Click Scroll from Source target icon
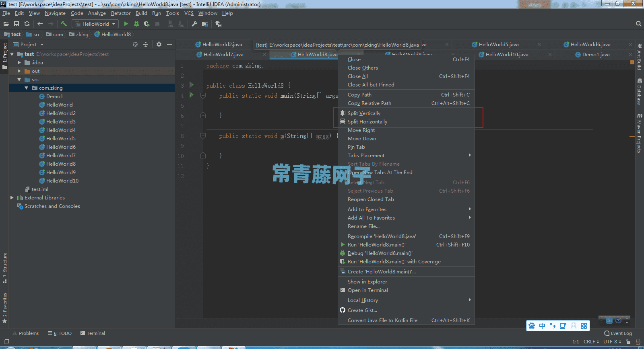The height and width of the screenshot is (349, 644). coord(135,44)
